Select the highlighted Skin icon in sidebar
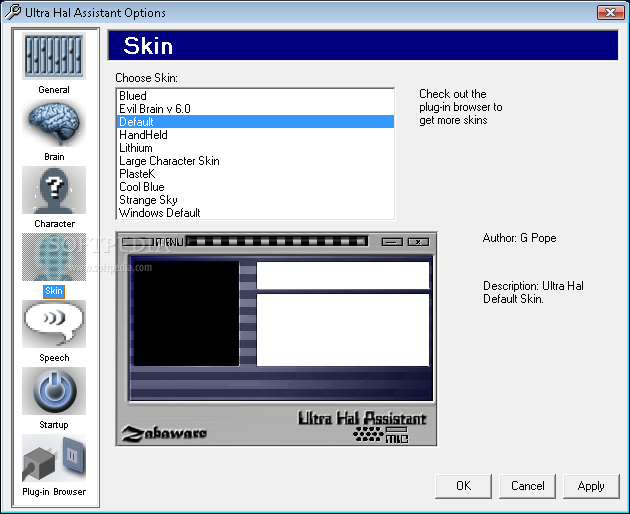Screen dimensions: 630x514 [x=54, y=257]
